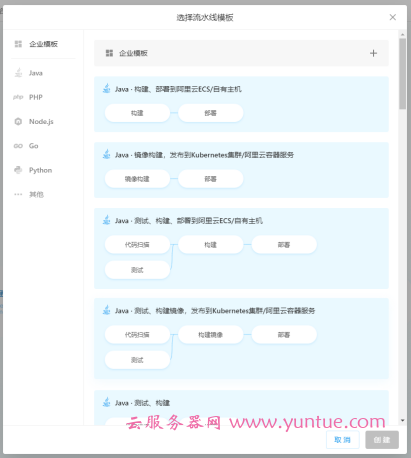Select the Node.js sidebar category

[x=43, y=122]
